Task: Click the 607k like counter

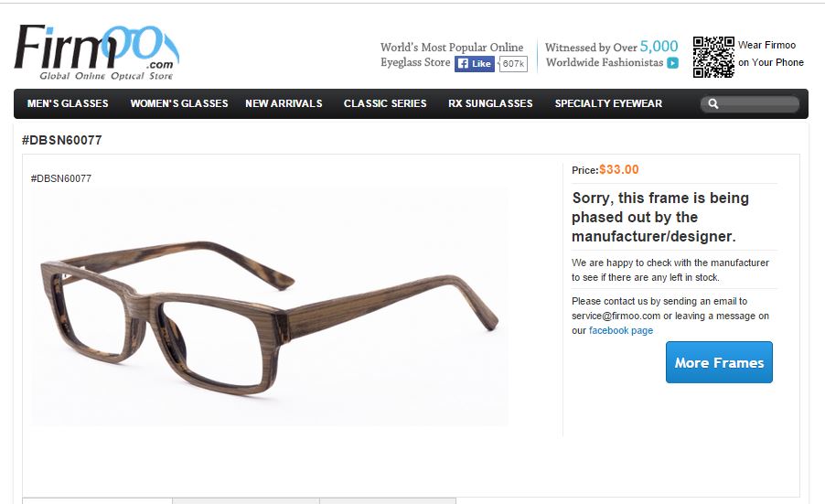Action: [513, 64]
